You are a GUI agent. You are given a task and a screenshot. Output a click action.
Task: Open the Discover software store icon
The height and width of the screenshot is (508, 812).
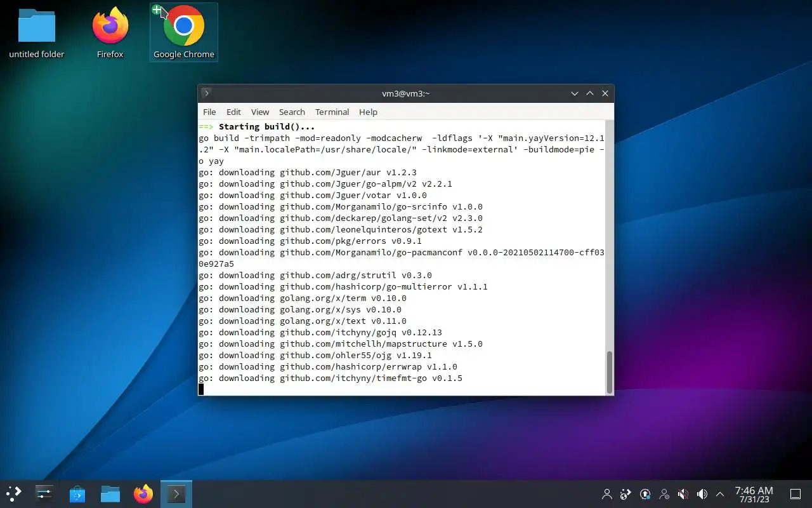pyautogui.click(x=77, y=493)
